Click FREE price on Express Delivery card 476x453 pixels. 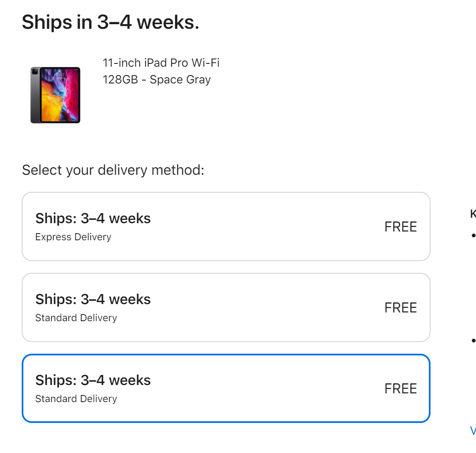click(x=400, y=227)
